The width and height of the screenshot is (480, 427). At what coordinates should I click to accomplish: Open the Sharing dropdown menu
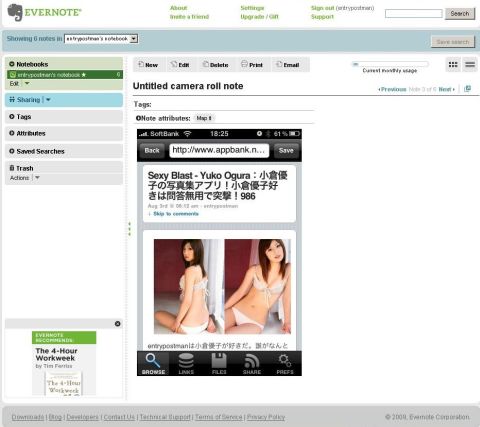[x=48, y=100]
